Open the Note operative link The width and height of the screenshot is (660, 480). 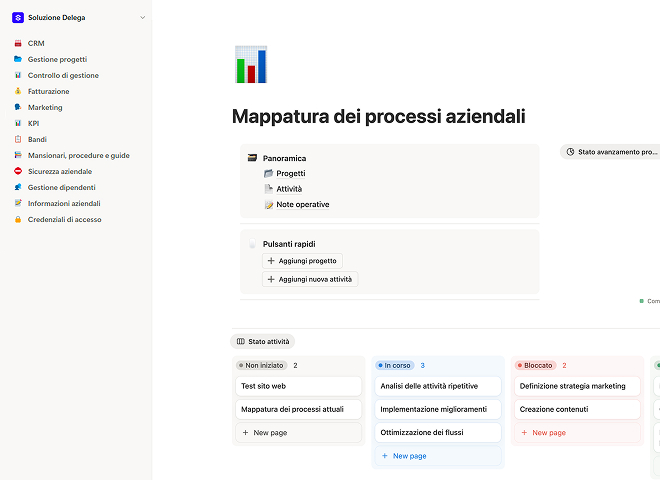click(x=303, y=205)
